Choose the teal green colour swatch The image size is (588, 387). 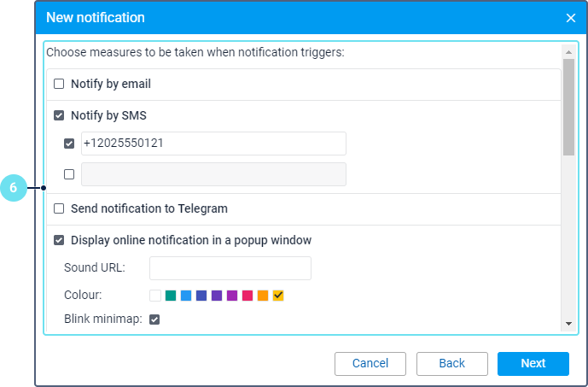click(x=170, y=296)
